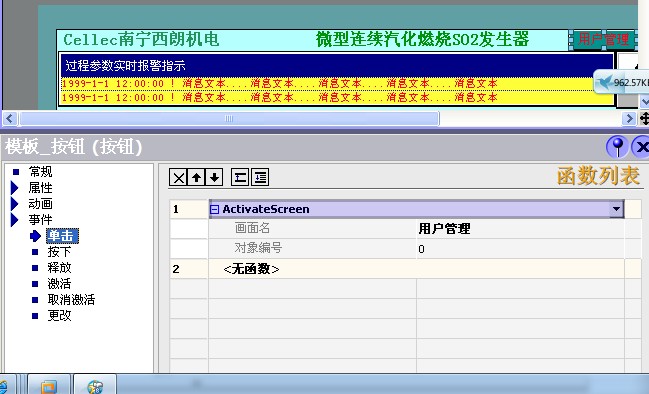
Task: Click the Cellec南宁西朗机电 title text
Action: pyautogui.click(x=141, y=40)
